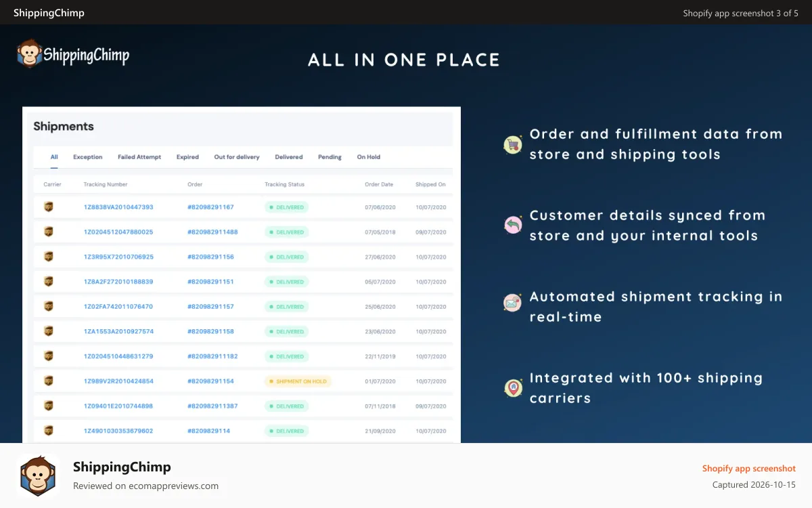Open the Failed Attempt tab
Viewport: 812px width, 508px height.
[139, 157]
